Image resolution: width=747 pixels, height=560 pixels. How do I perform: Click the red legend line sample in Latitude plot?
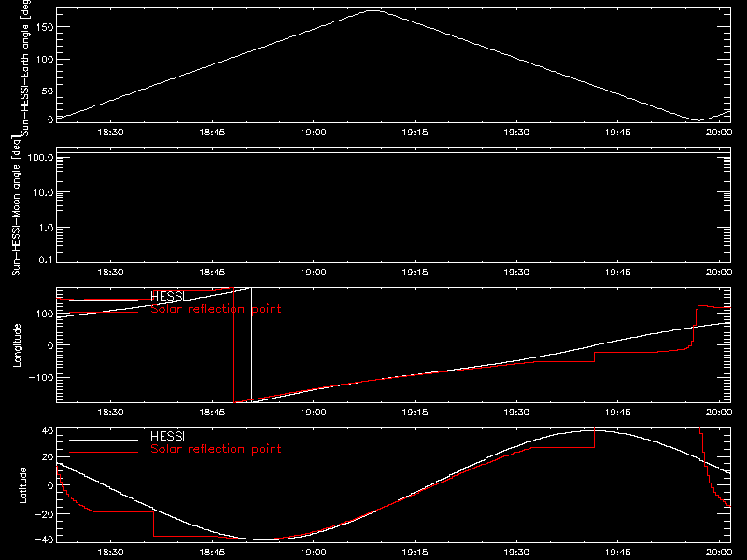coord(104,452)
